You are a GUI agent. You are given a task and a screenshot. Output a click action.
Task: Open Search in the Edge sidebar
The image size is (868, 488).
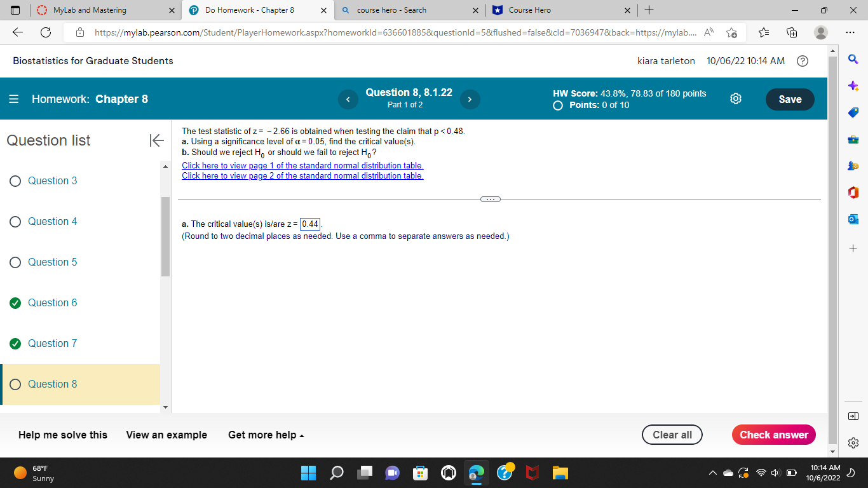853,59
